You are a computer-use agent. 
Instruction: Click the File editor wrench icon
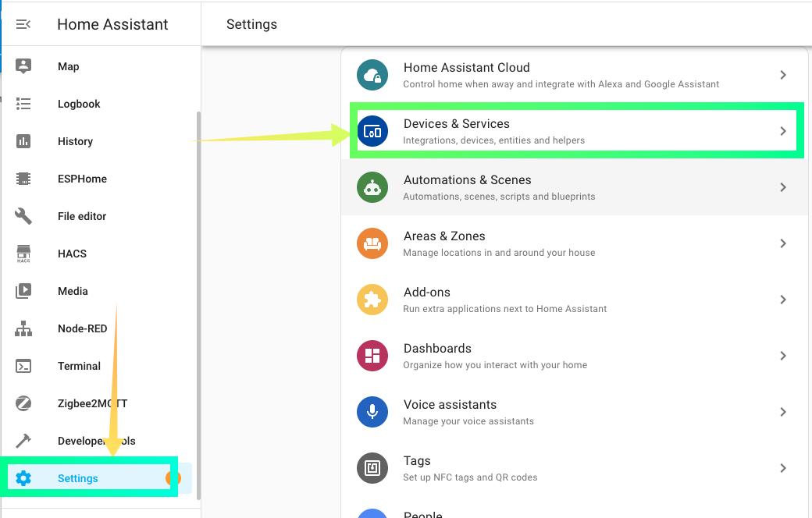coord(23,216)
